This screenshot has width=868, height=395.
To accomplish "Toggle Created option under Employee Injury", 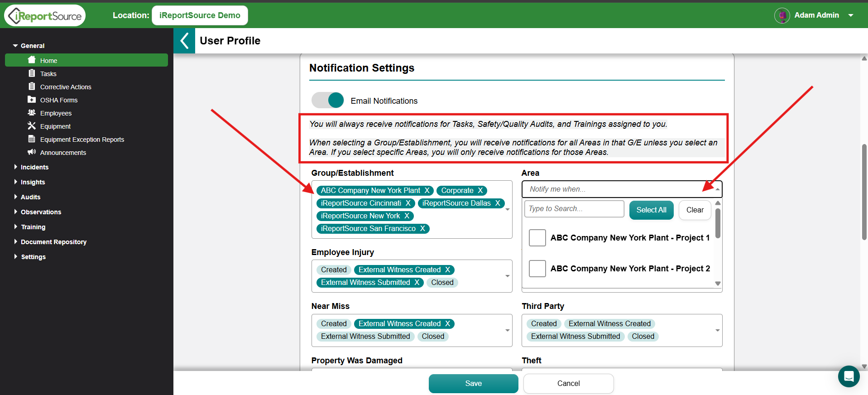I will [334, 270].
